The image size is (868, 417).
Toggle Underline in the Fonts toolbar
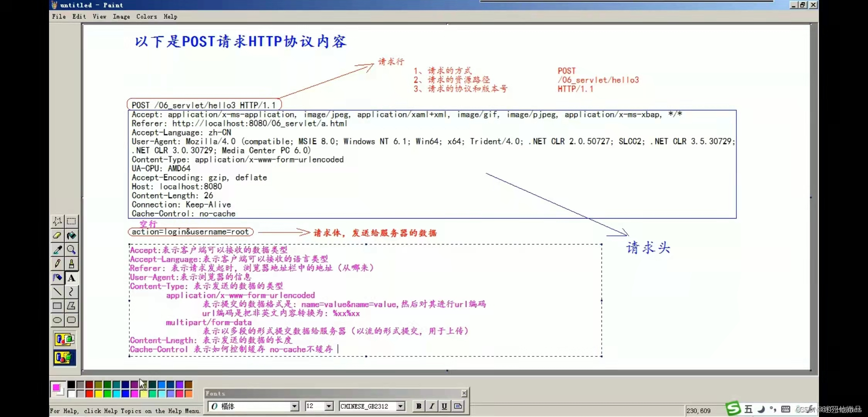(x=444, y=406)
